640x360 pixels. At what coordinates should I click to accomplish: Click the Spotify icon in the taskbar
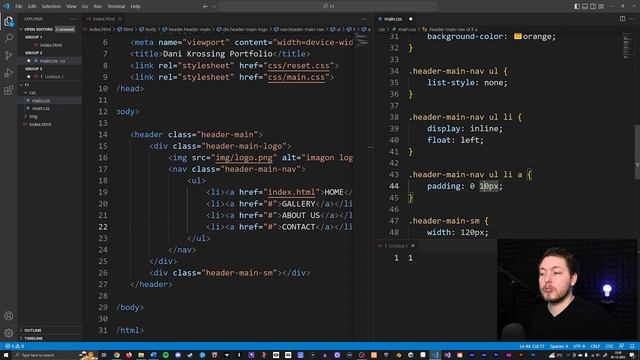coord(166,355)
